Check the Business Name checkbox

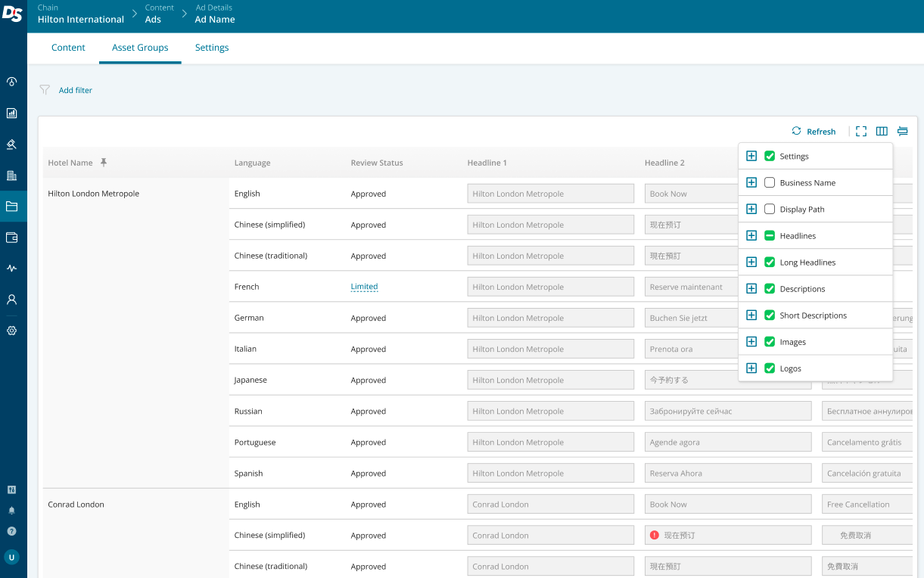click(770, 182)
